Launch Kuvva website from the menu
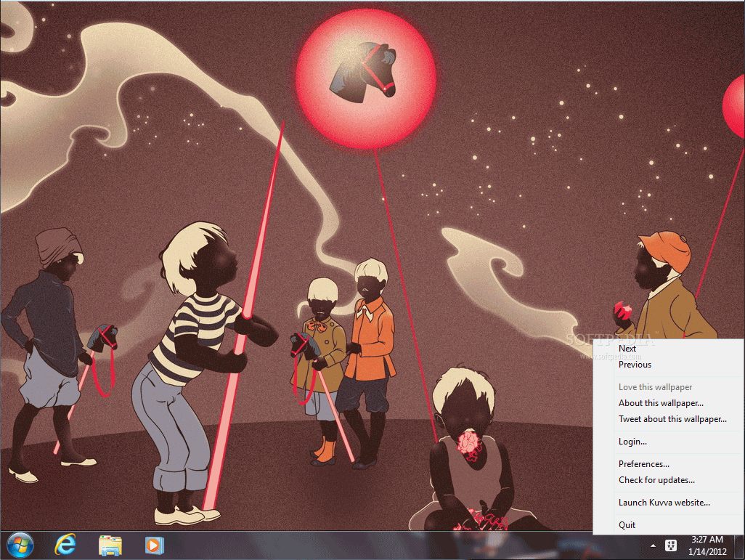This screenshot has width=745, height=560. point(669,503)
